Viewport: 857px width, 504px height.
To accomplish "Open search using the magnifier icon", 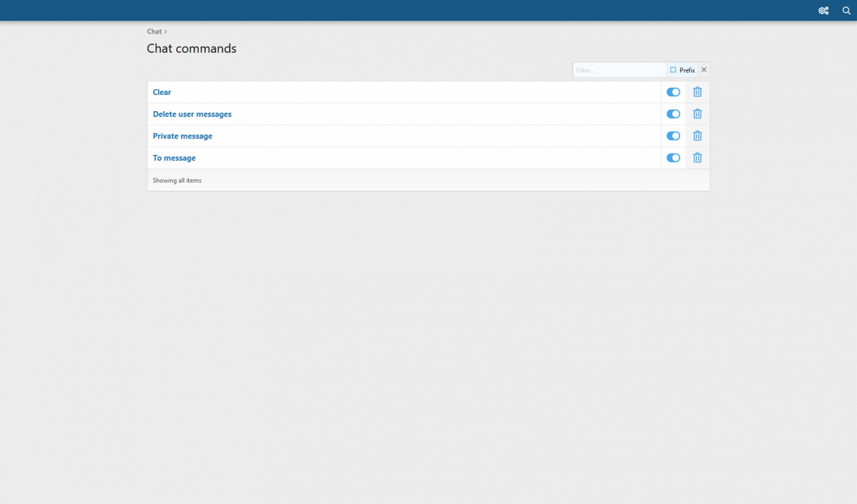I will (846, 11).
